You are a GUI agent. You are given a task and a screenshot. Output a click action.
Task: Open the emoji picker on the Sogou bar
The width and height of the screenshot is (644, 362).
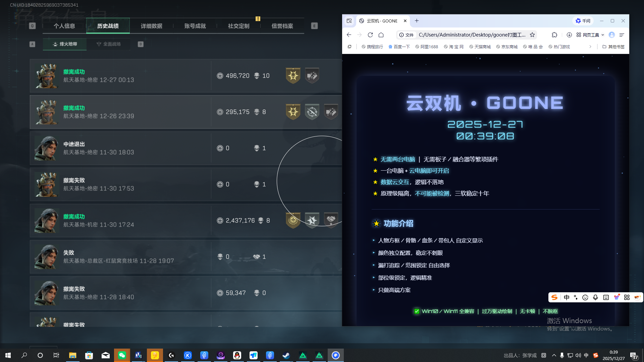[585, 297]
